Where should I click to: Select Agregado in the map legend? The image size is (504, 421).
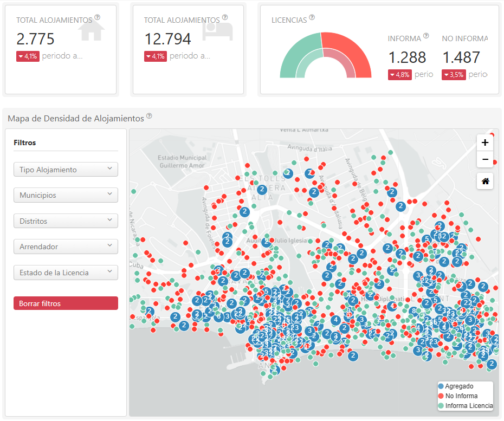[x=458, y=386]
